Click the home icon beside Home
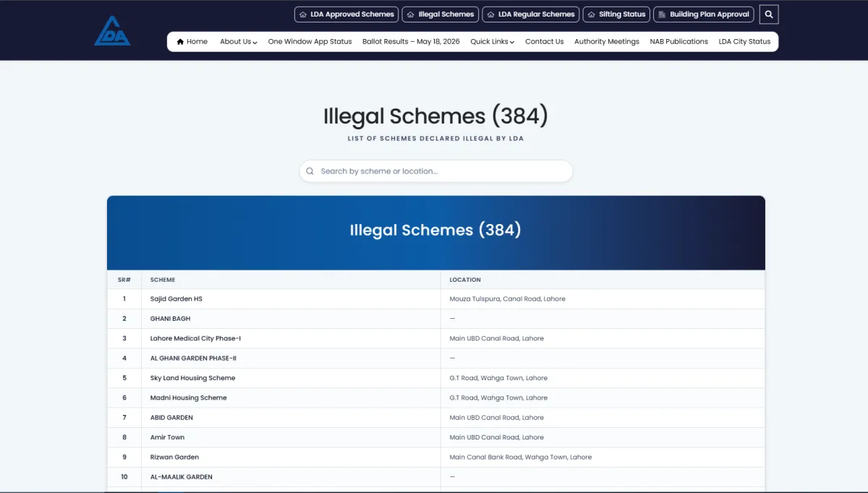Screen dimensions: 868x493 tap(180, 42)
